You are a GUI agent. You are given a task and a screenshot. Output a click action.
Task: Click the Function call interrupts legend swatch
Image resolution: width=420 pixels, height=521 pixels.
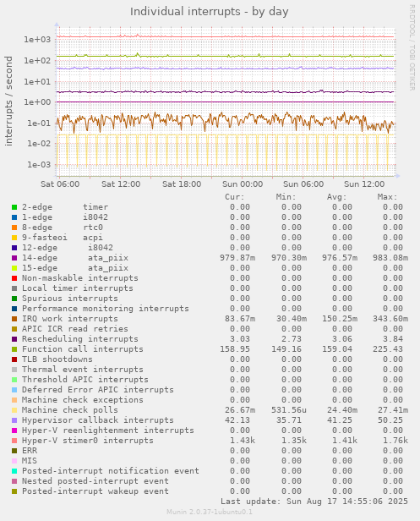pyautogui.click(x=14, y=349)
